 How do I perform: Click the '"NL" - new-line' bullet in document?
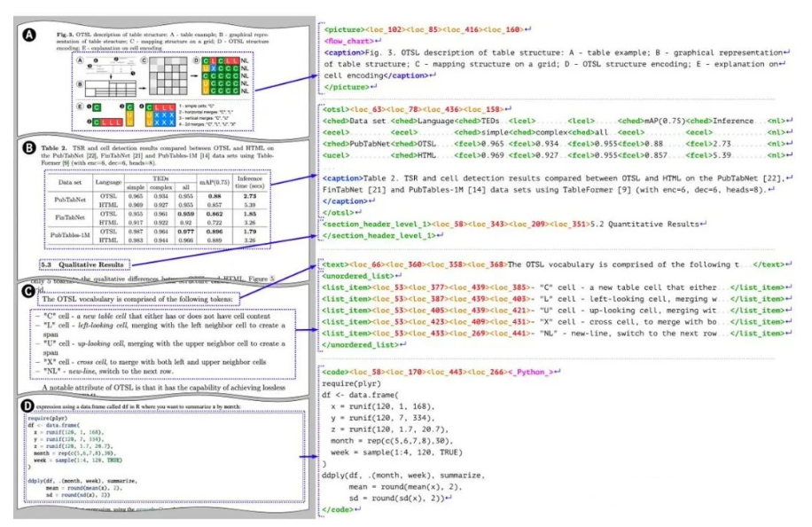point(108,372)
